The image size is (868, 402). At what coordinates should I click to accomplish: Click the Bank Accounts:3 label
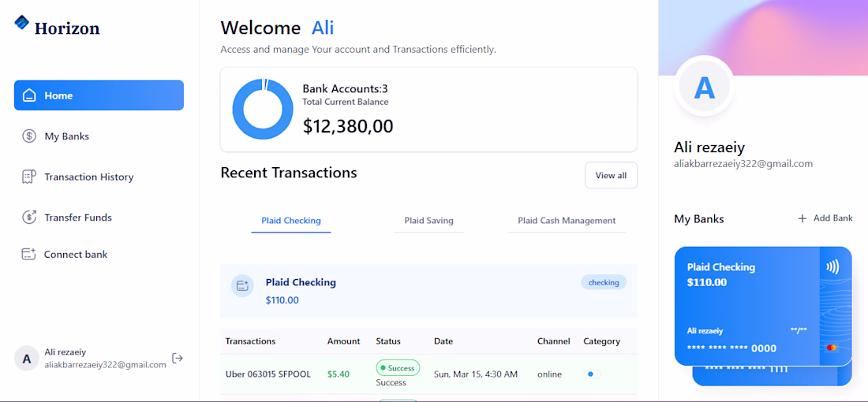(346, 88)
